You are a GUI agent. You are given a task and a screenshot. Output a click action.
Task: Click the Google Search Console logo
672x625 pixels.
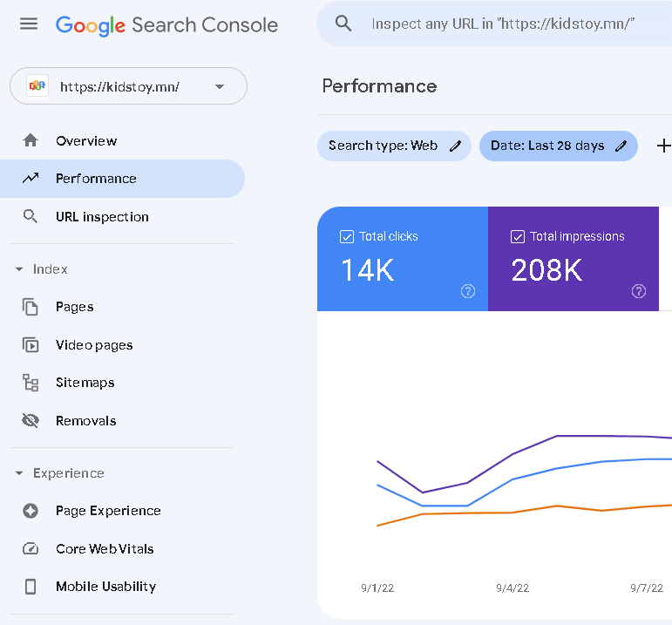[x=166, y=25]
